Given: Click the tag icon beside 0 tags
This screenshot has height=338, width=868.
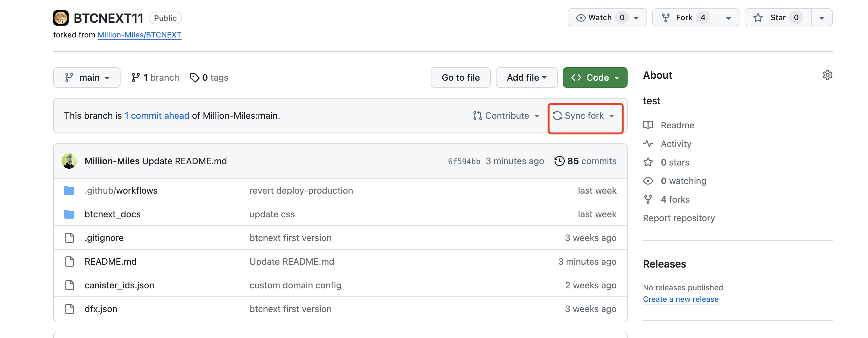Looking at the screenshot, I should [195, 77].
